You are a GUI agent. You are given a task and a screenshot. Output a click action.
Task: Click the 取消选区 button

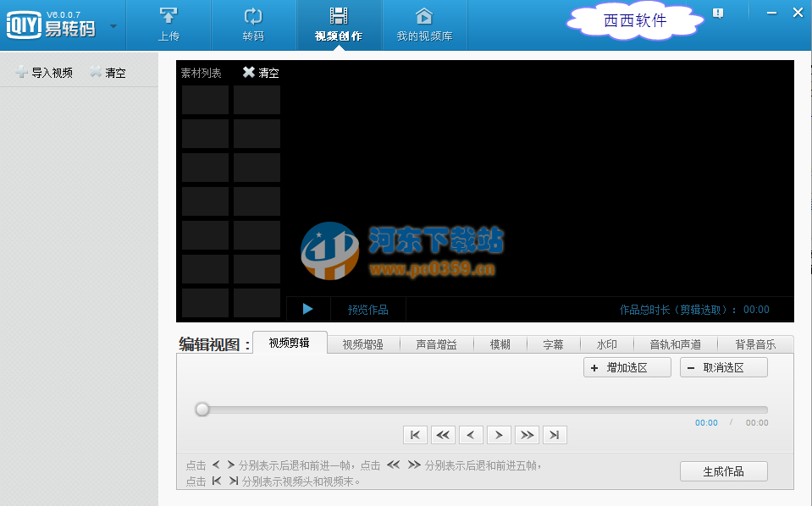point(723,366)
